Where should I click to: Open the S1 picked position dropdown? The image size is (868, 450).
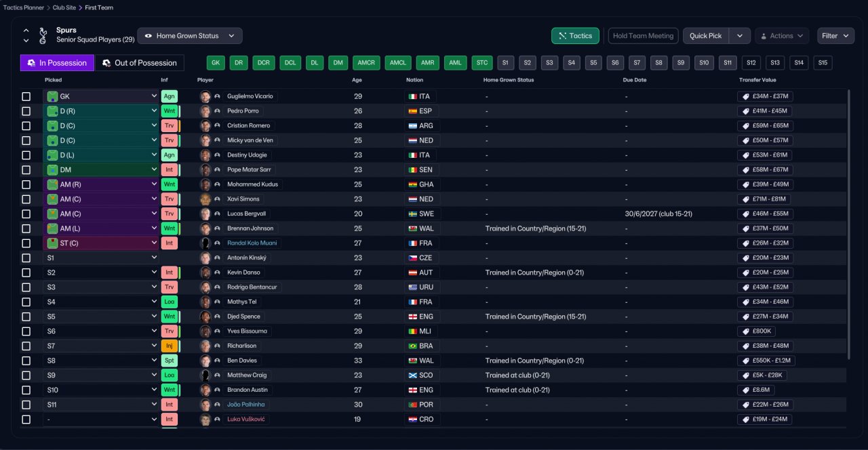pyautogui.click(x=101, y=258)
